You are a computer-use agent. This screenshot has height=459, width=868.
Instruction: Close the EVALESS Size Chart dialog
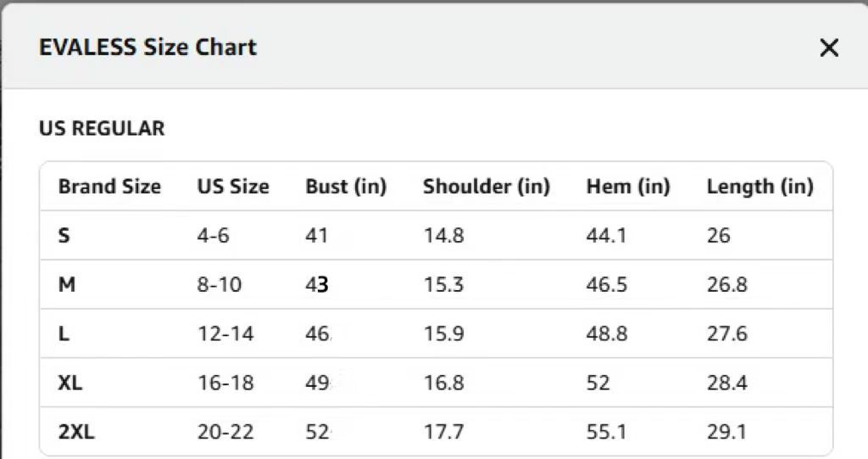tap(829, 48)
